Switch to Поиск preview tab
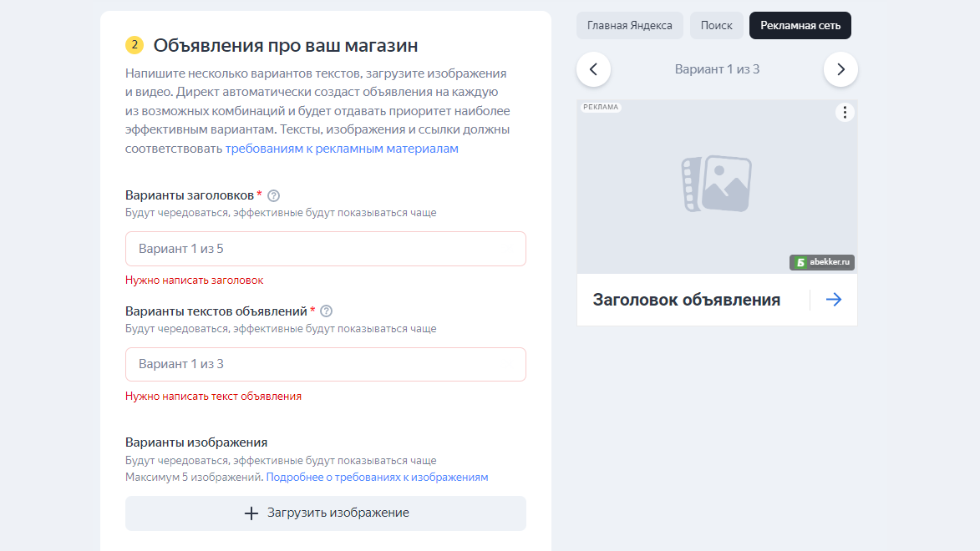The width and height of the screenshot is (980, 551). point(716,26)
